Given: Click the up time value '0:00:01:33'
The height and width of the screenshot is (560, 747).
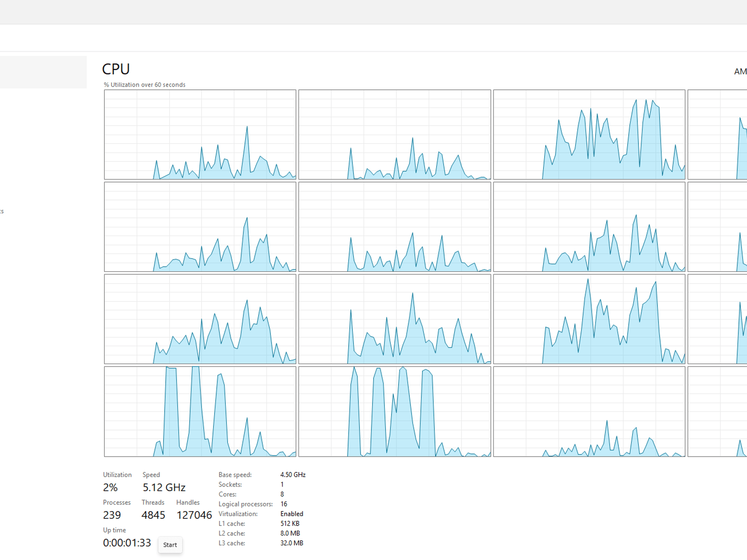Looking at the screenshot, I should [x=127, y=543].
